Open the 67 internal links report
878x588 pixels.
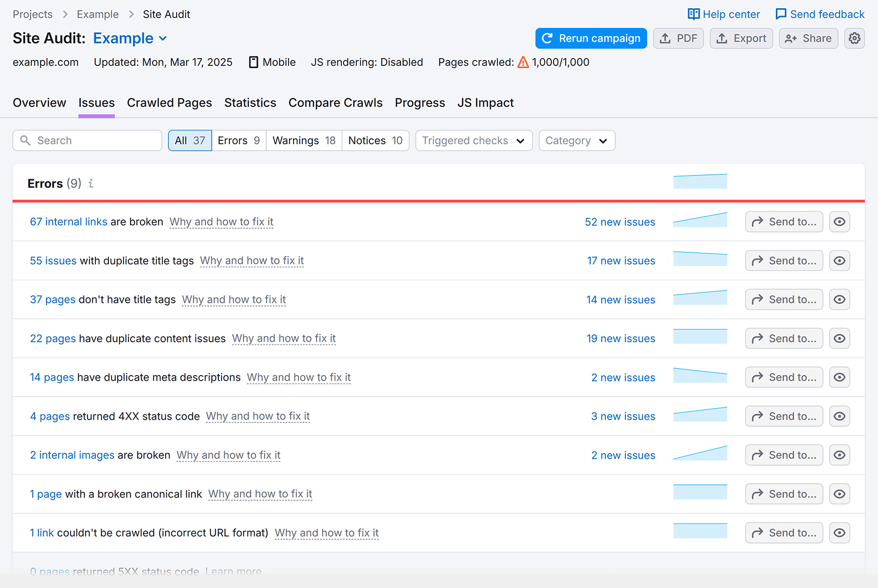68,222
